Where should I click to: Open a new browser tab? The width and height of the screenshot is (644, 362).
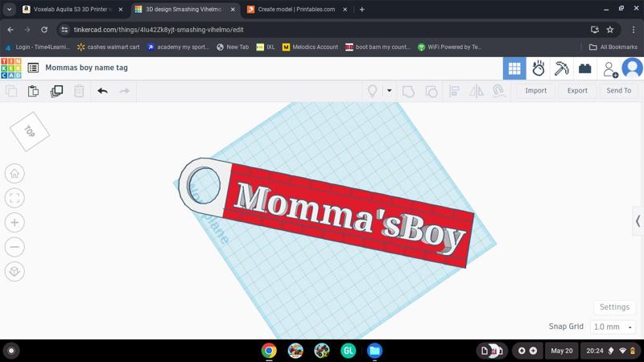point(361,9)
